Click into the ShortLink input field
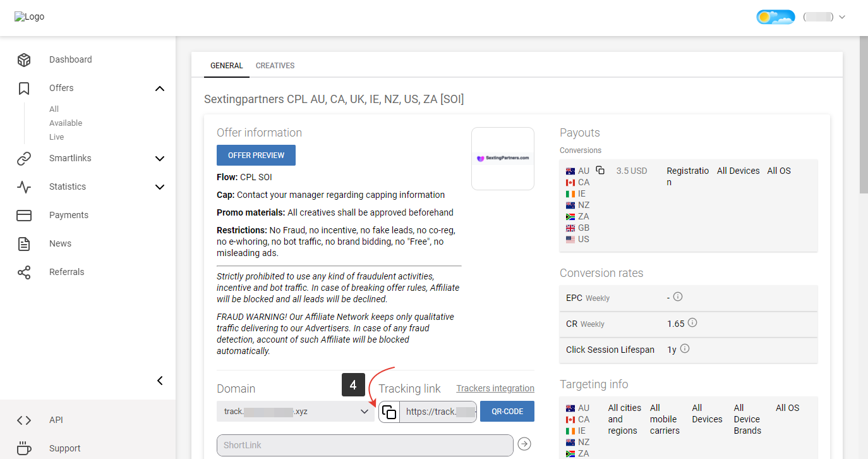868x459 pixels. point(365,445)
